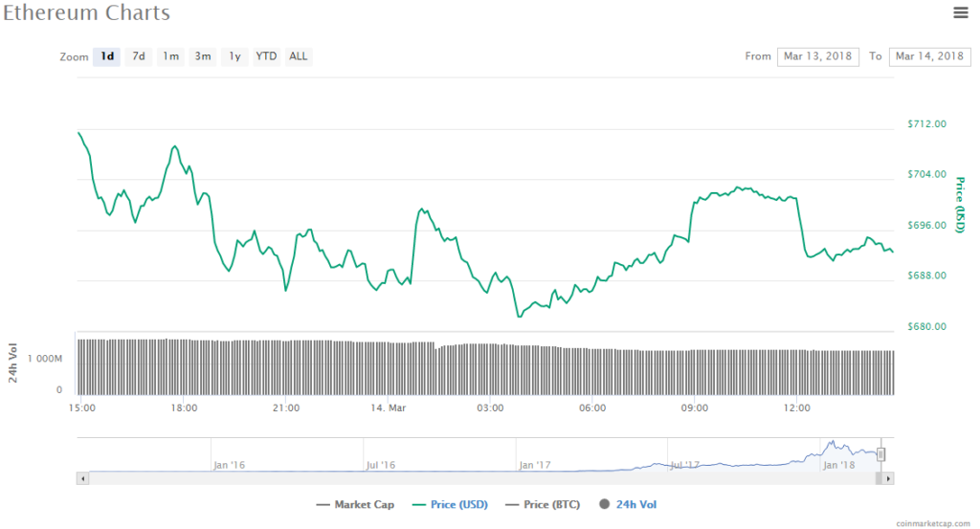Show ALL historical data
This screenshot has width=980, height=529.
[299, 56]
